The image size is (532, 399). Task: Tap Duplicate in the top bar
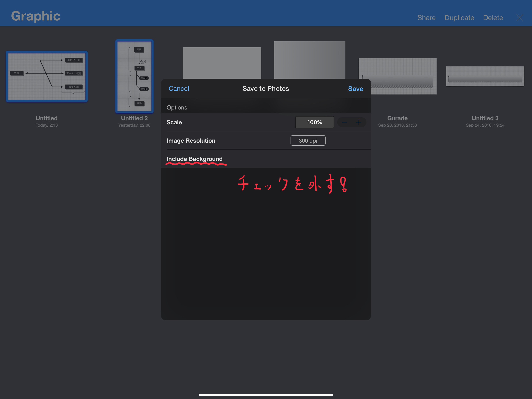tap(459, 18)
